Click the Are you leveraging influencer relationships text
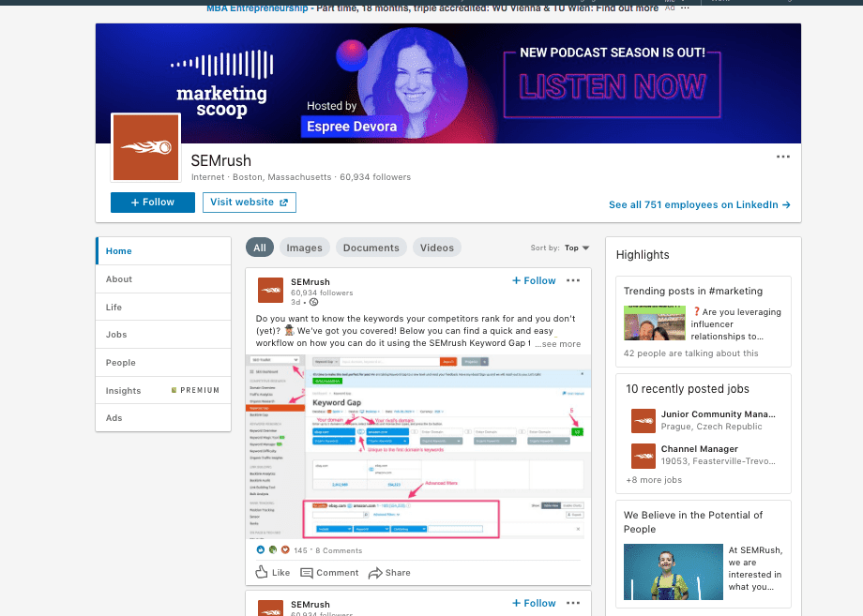 pyautogui.click(x=736, y=324)
